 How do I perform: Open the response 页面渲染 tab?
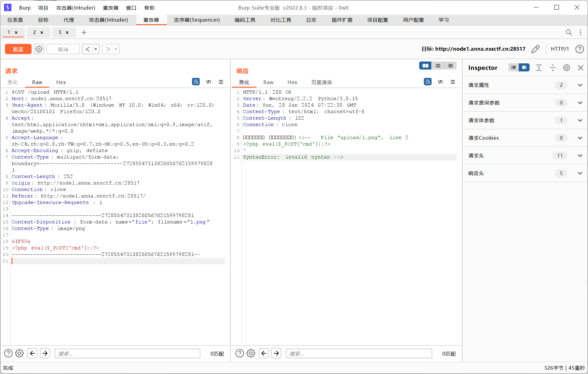[322, 82]
